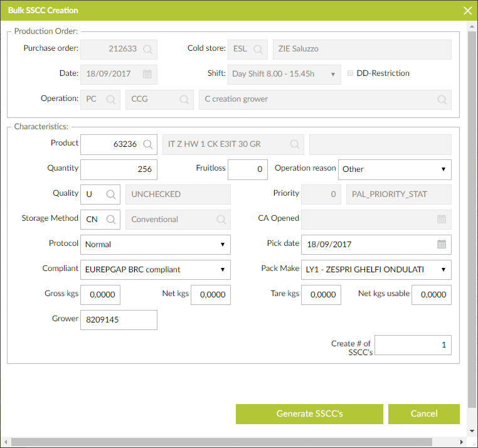Click the UNCHECKED quality description field
Viewport: 478px width, 448px height.
click(178, 195)
